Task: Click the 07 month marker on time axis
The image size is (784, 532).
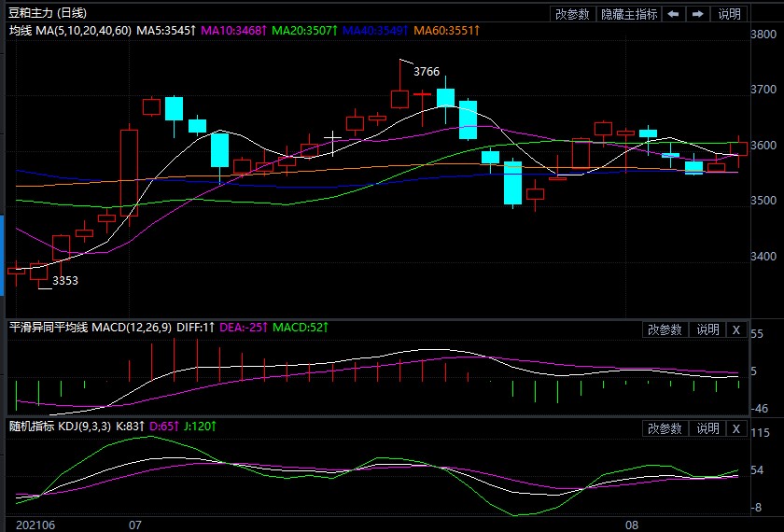Action: tap(134, 525)
